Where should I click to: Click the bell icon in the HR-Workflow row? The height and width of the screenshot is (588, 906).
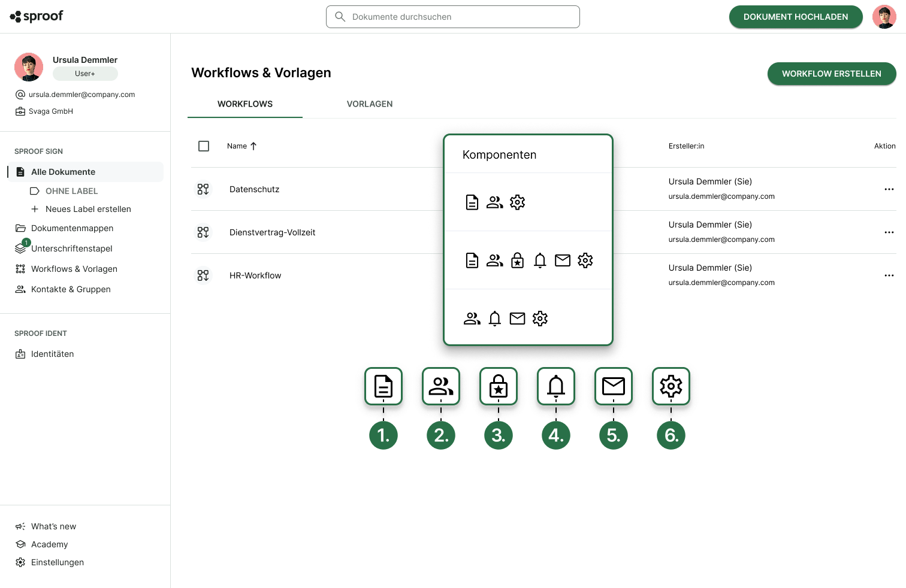[x=495, y=319]
